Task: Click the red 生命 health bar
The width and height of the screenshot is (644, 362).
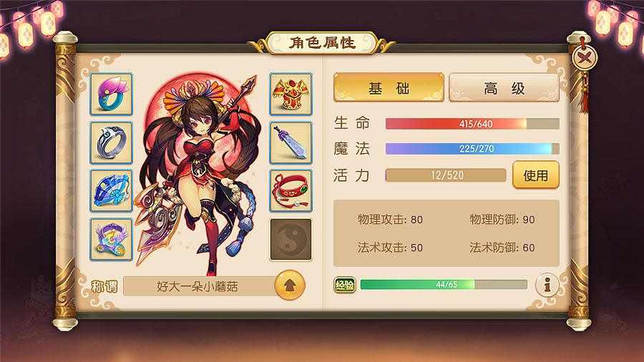Action: coord(472,124)
